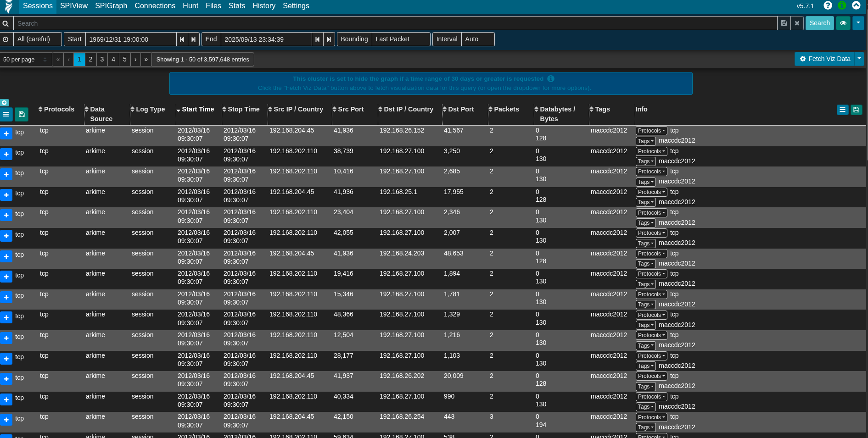Go to the Hunt tab
This screenshot has width=868, height=438.
190,6
